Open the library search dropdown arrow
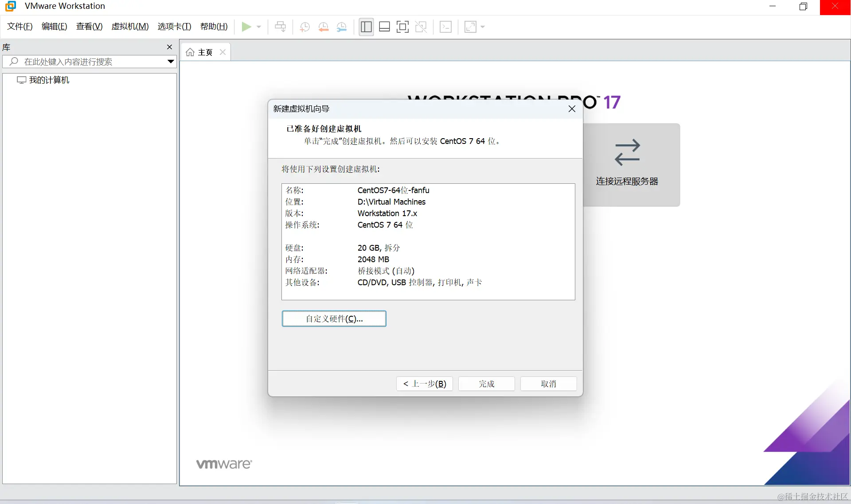The width and height of the screenshot is (851, 504). point(170,62)
